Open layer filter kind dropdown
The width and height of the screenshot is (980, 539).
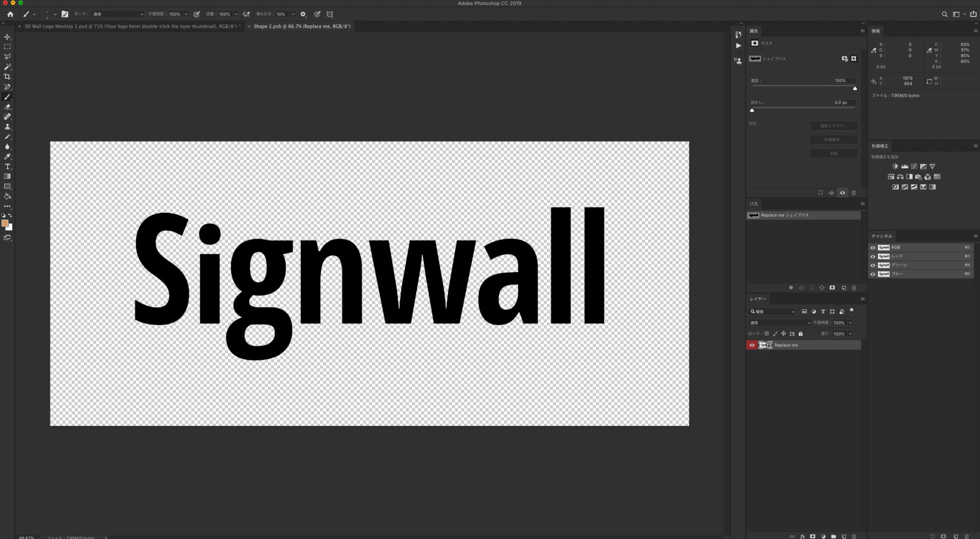click(772, 311)
